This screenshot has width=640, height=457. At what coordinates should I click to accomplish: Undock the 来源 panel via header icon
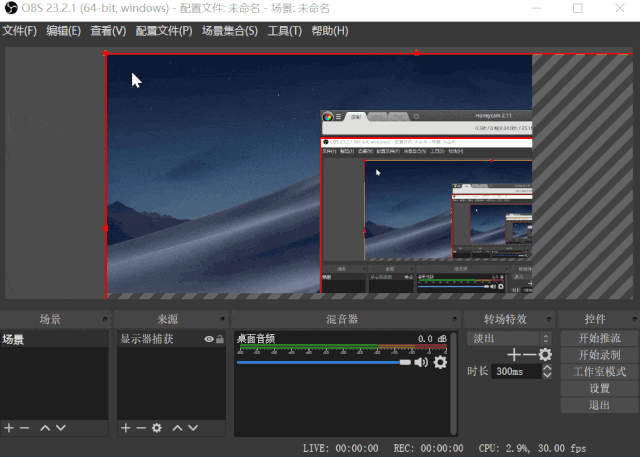pyautogui.click(x=222, y=319)
